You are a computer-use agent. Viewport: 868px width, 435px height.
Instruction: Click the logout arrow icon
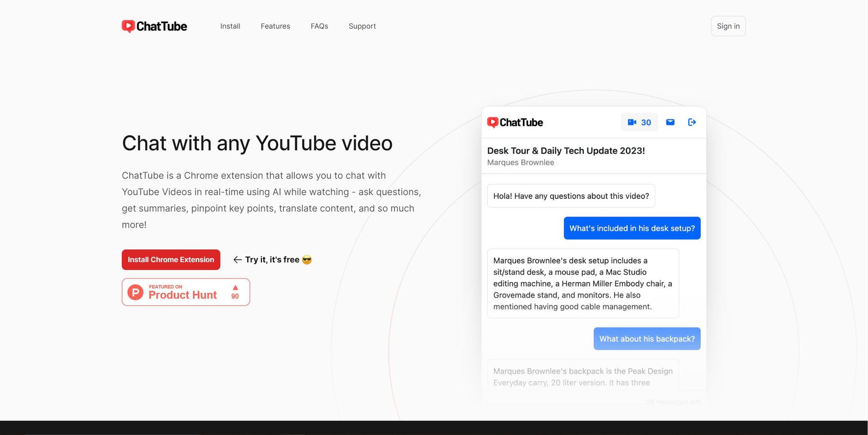[692, 122]
